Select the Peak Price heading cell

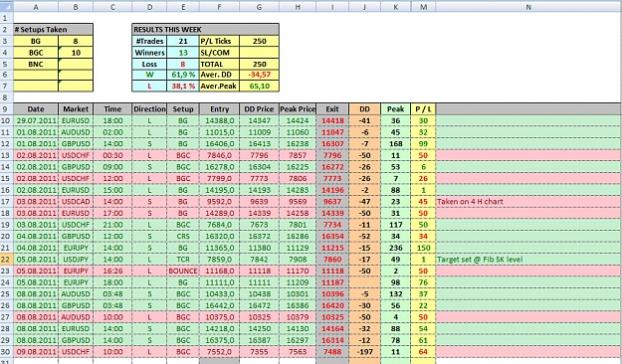tap(298, 109)
